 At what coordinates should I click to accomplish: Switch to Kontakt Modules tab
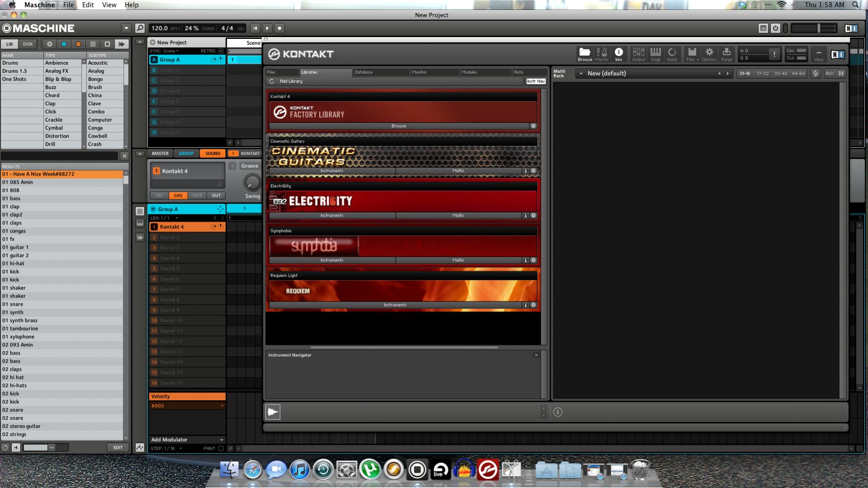click(x=485, y=72)
